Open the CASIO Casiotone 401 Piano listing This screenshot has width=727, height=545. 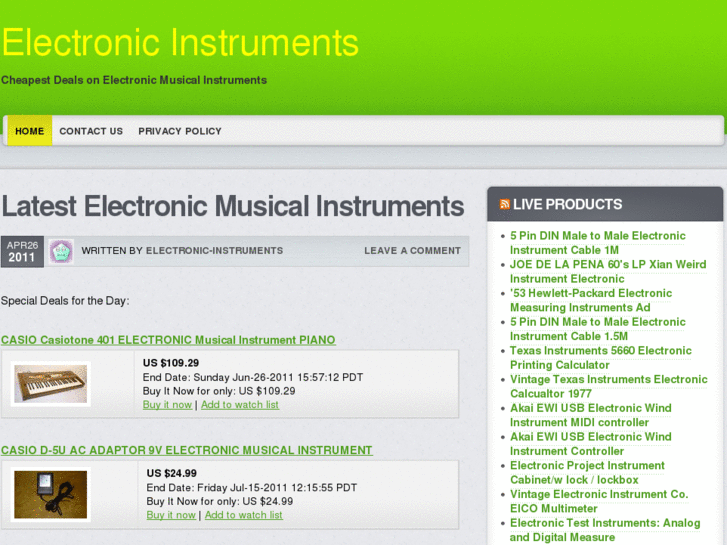coord(168,340)
